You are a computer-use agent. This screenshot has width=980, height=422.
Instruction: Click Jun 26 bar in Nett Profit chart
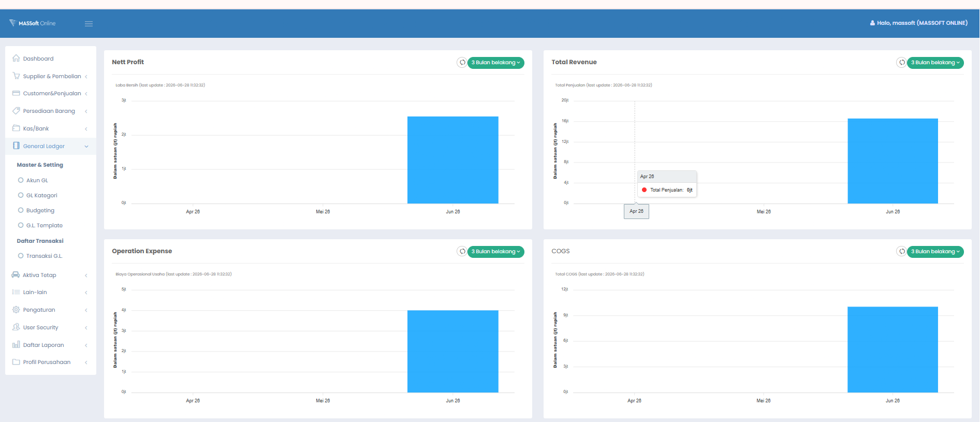pos(452,160)
